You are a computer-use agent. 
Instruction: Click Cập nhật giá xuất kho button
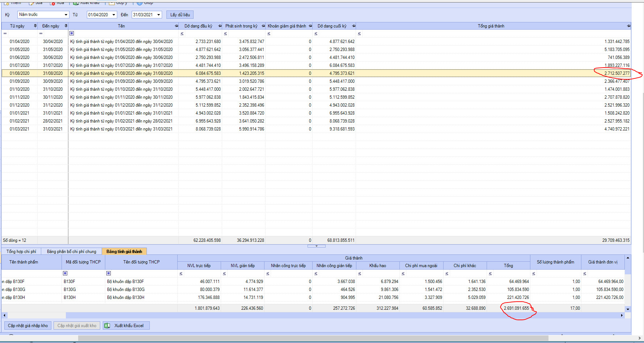pyautogui.click(x=77, y=326)
